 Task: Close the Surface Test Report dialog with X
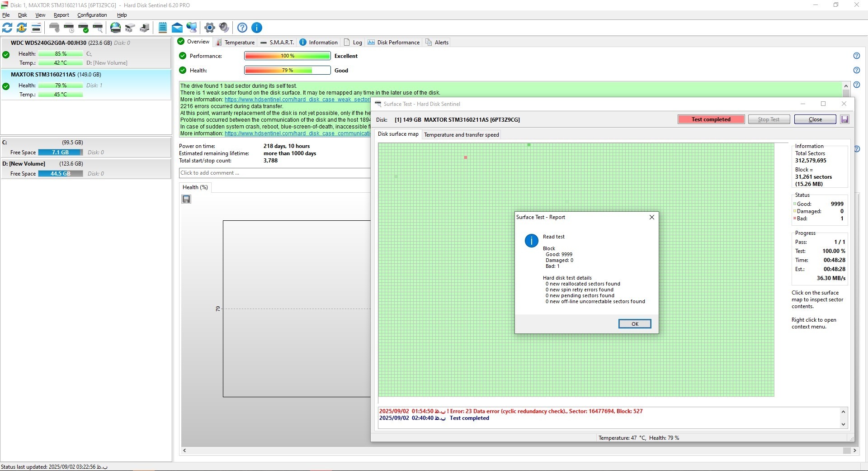click(652, 217)
